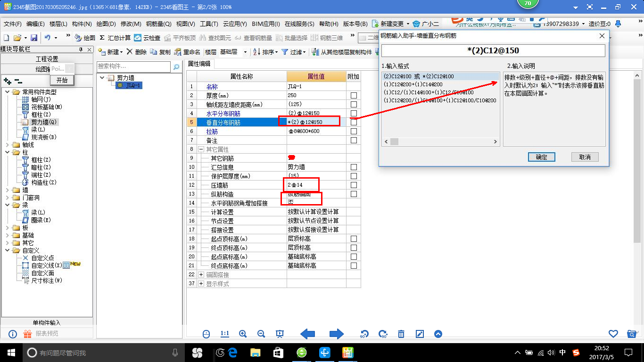
Task: Collapse the 柱 tree node
Action: (x=7, y=152)
